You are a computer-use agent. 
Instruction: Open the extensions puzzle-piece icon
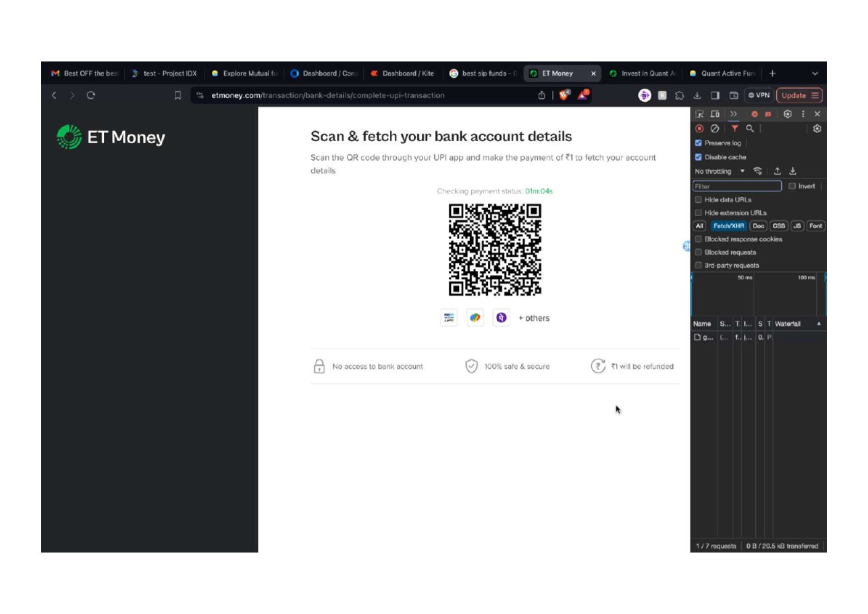coord(680,95)
